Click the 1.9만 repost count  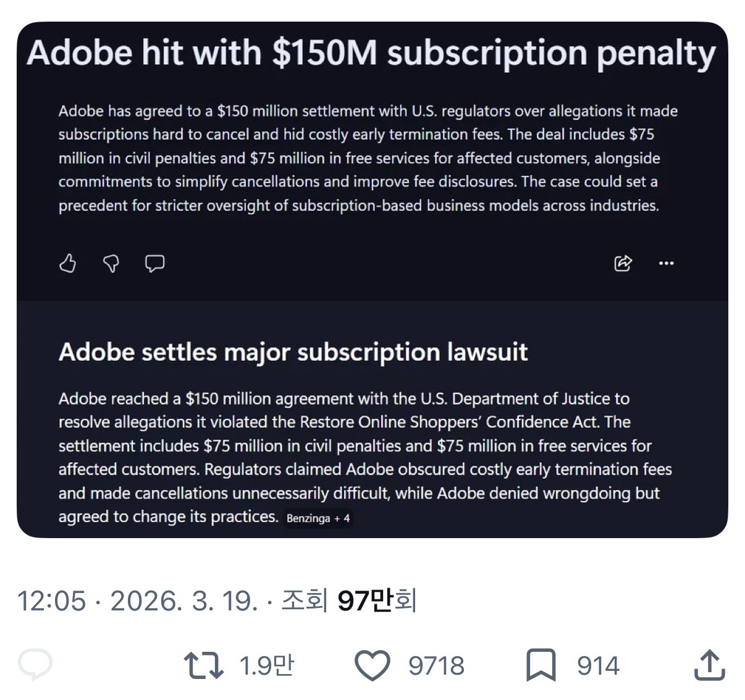coord(266,665)
